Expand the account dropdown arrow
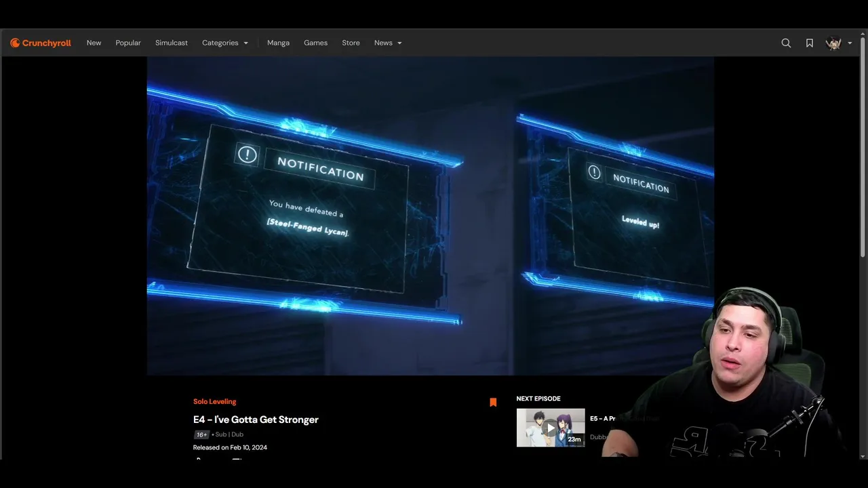 point(850,43)
